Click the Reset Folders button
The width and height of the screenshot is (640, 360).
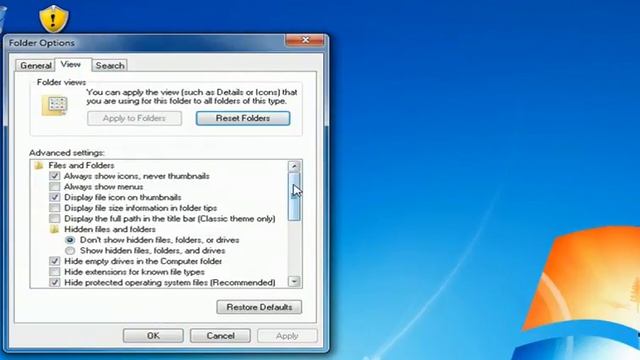pyautogui.click(x=243, y=118)
